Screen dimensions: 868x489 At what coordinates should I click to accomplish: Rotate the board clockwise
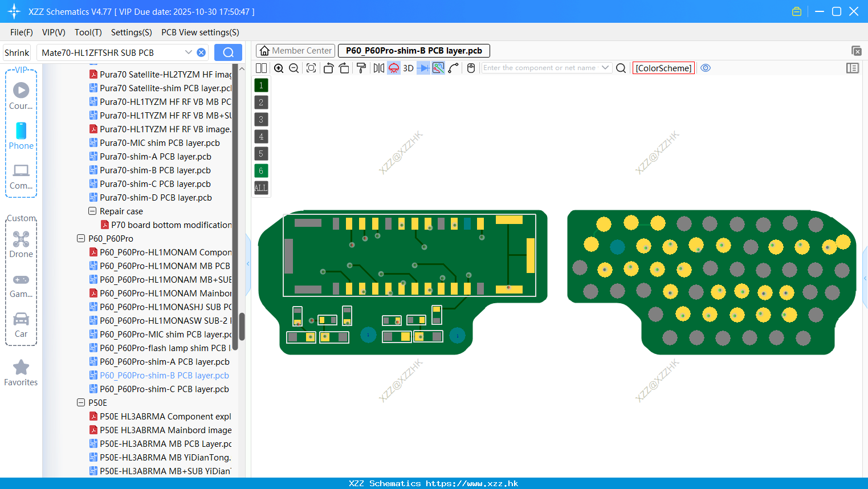coord(344,68)
